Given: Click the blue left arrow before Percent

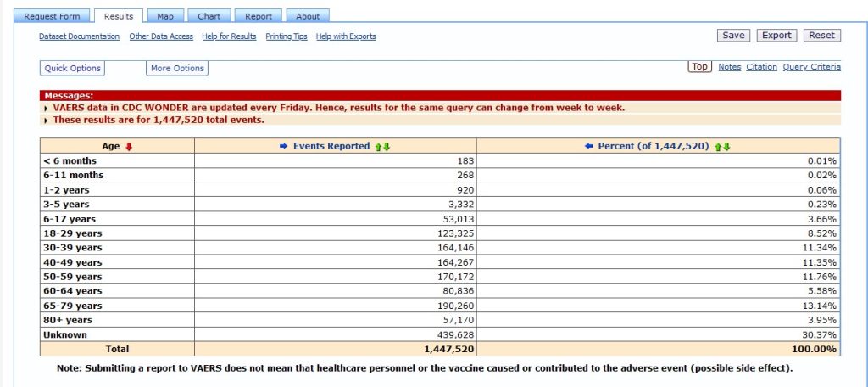Looking at the screenshot, I should coord(589,146).
